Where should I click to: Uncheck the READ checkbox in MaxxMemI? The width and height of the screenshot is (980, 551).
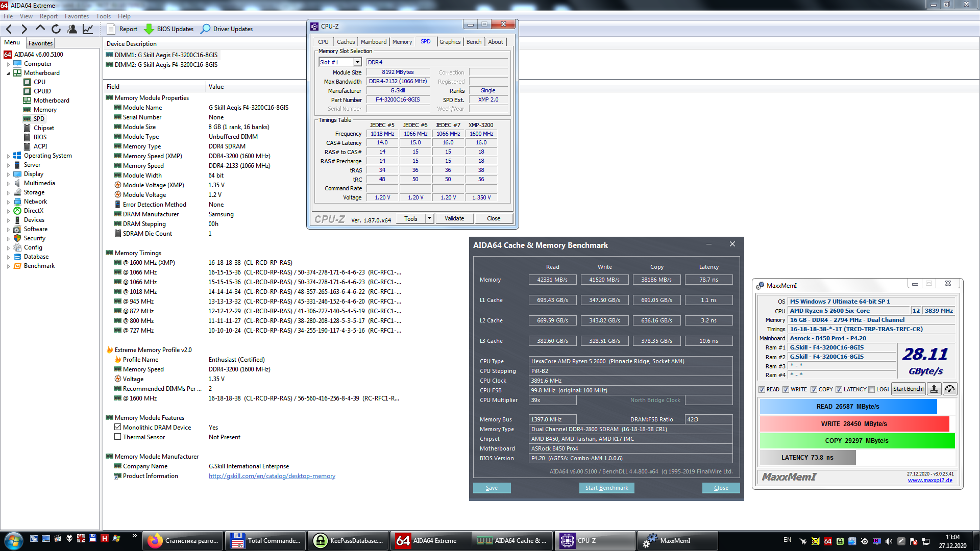click(762, 389)
